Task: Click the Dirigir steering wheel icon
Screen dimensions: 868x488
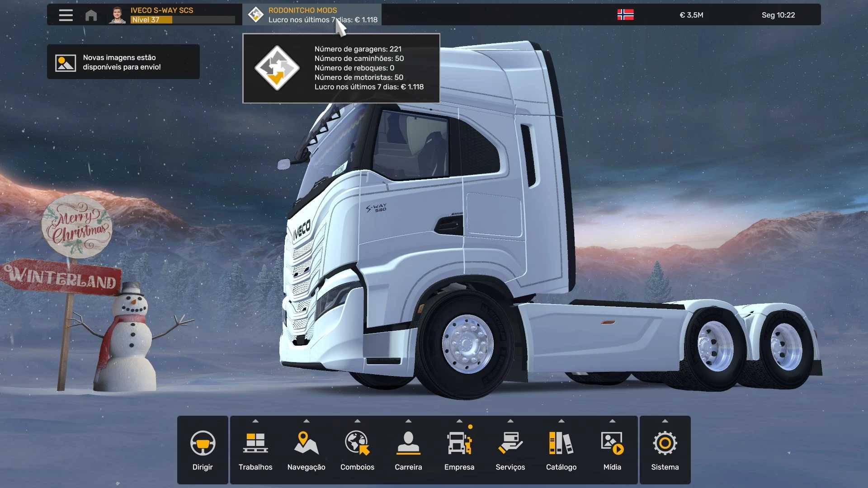Action: (203, 443)
